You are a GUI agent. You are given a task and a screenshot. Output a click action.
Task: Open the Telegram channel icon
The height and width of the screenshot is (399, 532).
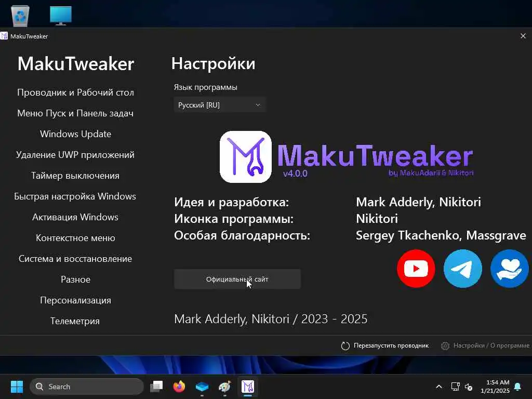tap(463, 269)
